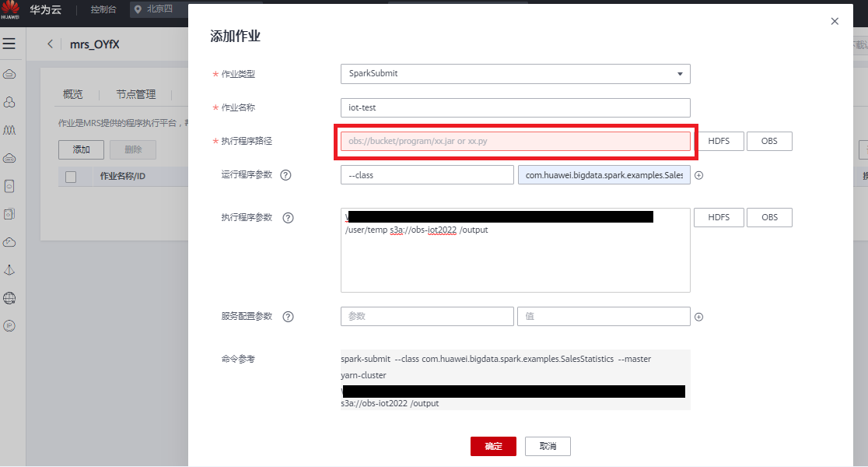This screenshot has width=868, height=467.
Task: Open the cloud server sidebar icon below waveform icon
Action: (9, 159)
